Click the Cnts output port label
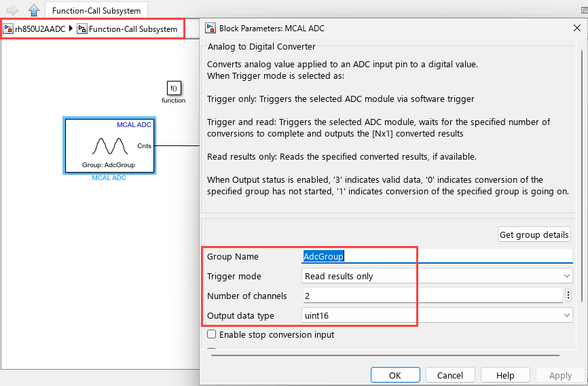This screenshot has height=386, width=588. click(144, 145)
